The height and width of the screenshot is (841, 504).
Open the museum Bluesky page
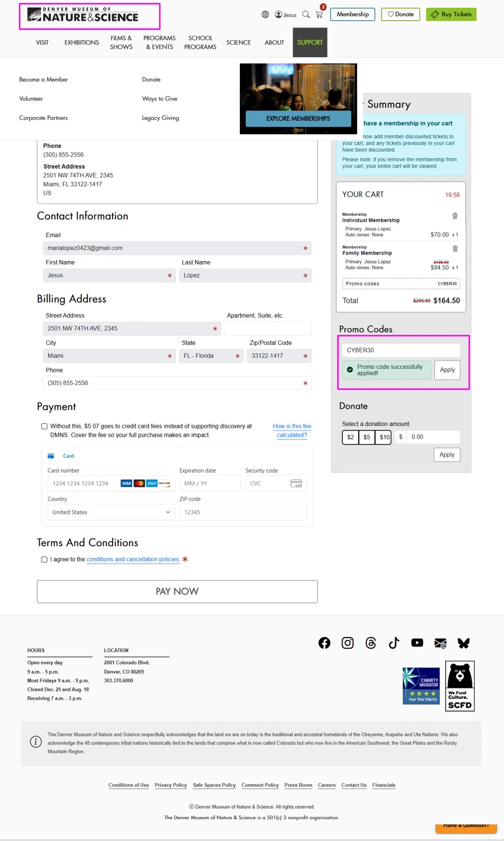pyautogui.click(x=464, y=643)
